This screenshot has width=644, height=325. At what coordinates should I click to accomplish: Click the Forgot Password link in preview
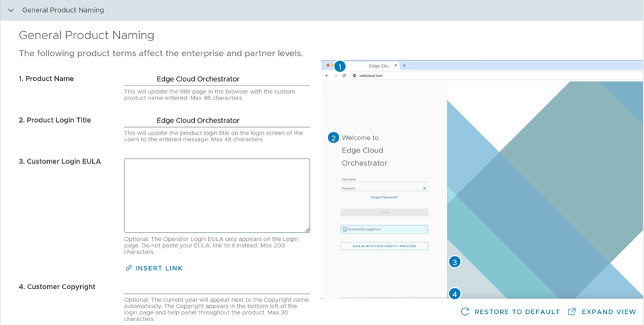point(384,197)
